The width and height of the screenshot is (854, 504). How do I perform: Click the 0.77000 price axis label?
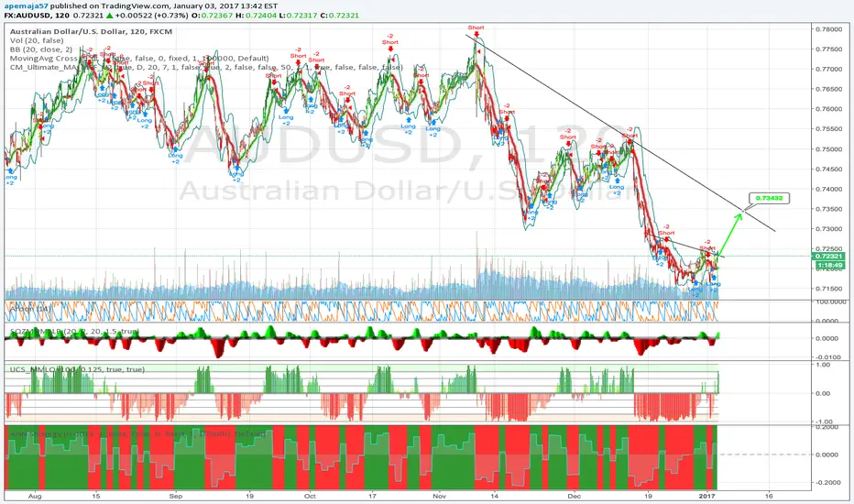pyautogui.click(x=827, y=70)
